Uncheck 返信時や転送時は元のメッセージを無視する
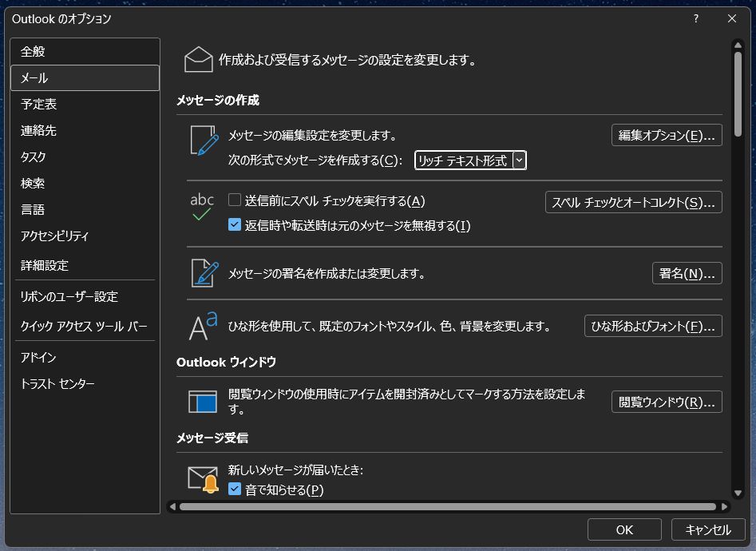The height and width of the screenshot is (551, 756). [235, 225]
